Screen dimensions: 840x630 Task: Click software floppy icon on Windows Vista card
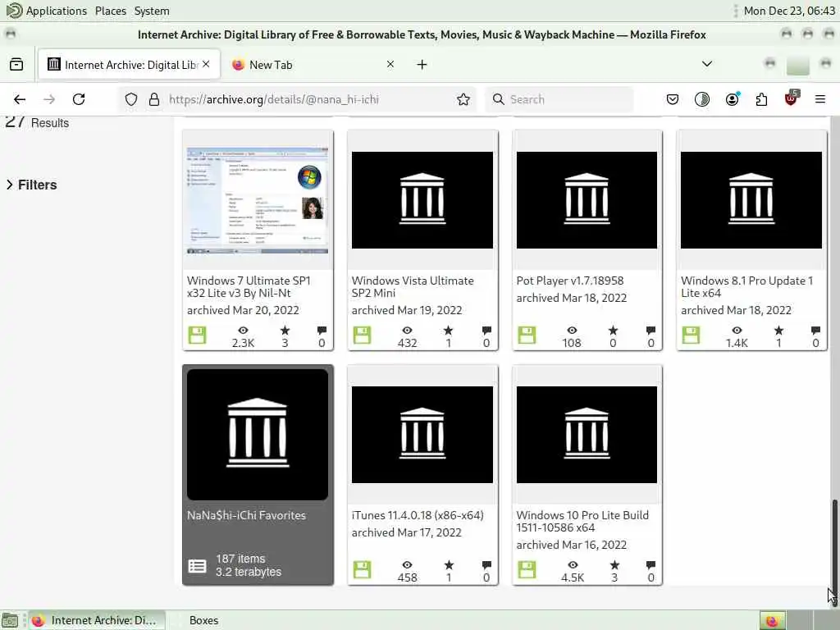click(362, 336)
